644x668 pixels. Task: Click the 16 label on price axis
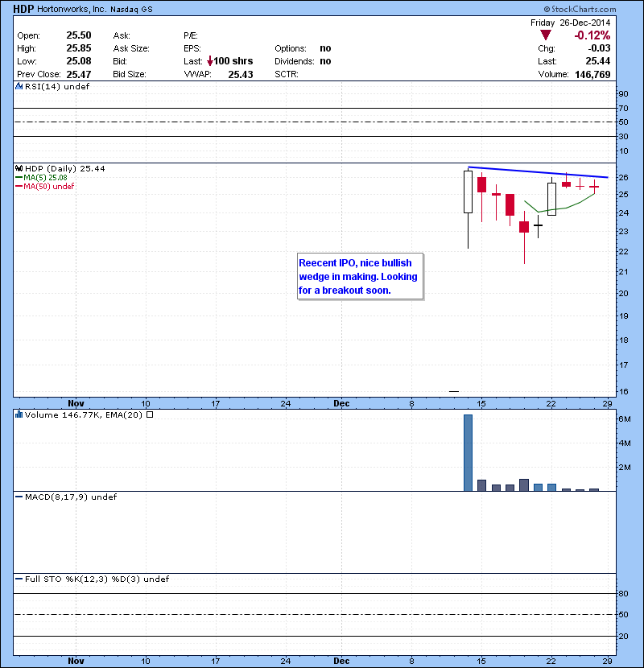coord(624,391)
